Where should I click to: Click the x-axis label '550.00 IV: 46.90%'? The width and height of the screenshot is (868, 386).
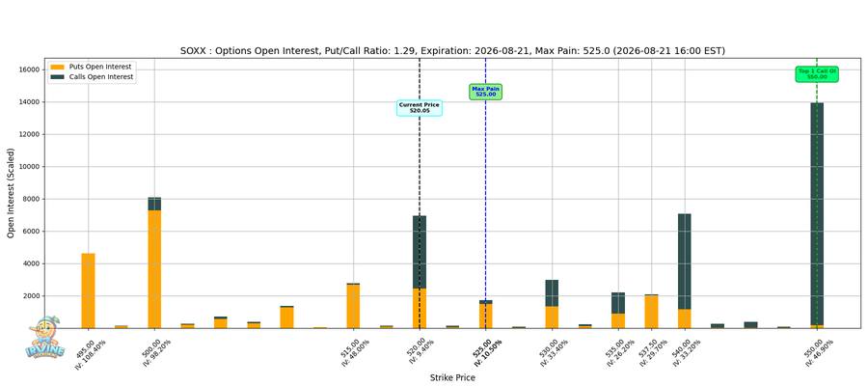821,350
